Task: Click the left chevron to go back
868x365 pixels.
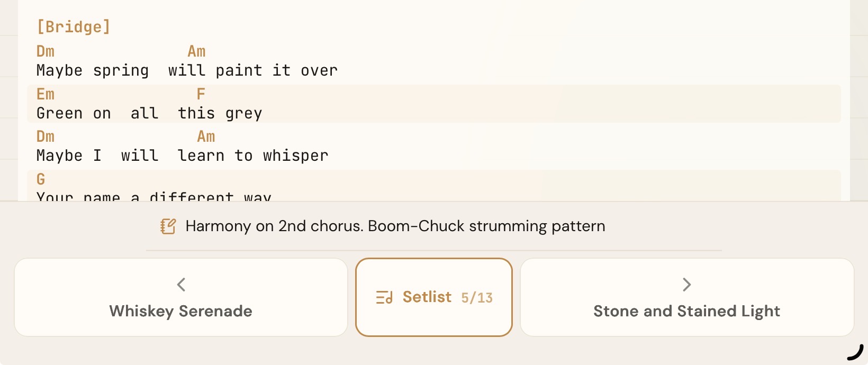Action: pos(180,285)
